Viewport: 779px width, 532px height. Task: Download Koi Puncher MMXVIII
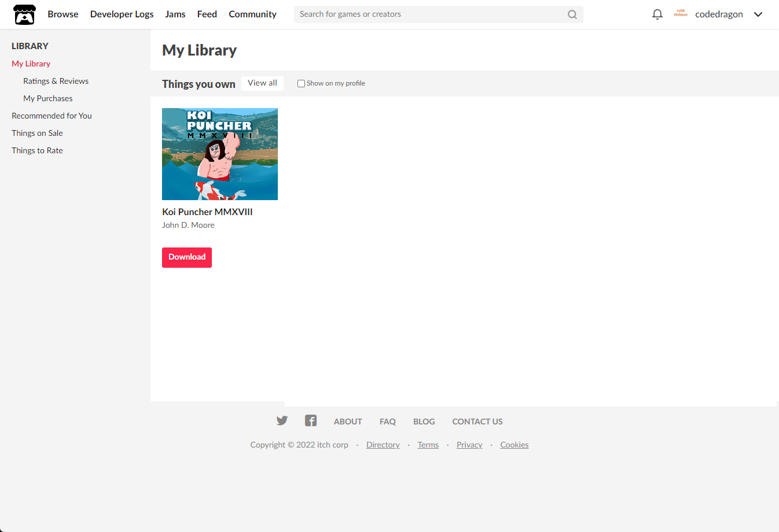pos(187,257)
